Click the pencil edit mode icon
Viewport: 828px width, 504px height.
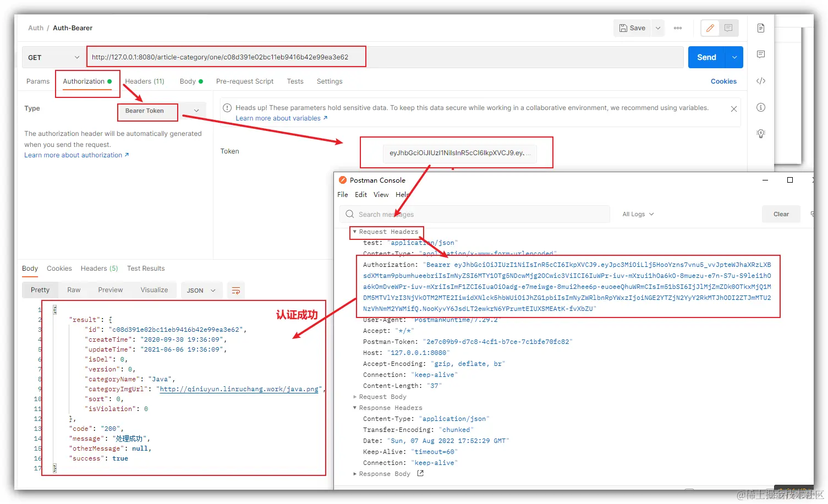[710, 28]
